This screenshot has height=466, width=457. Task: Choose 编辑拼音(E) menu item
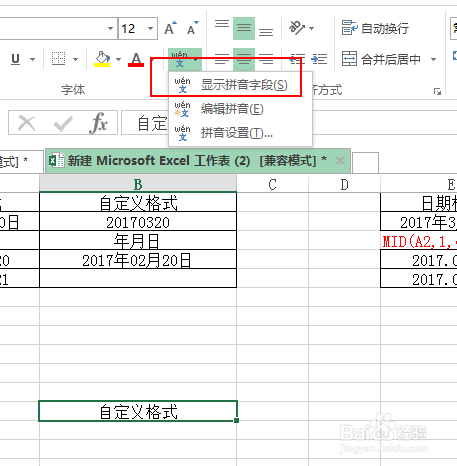pyautogui.click(x=240, y=109)
